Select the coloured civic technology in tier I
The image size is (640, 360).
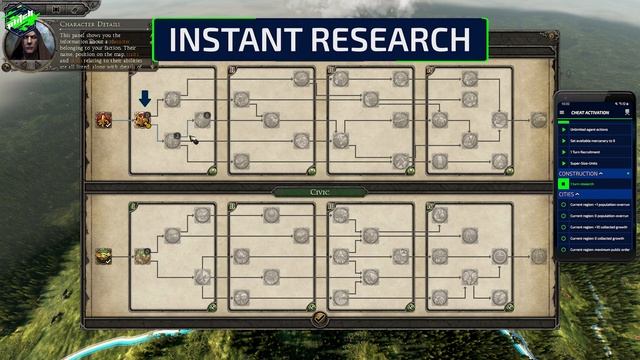pyautogui.click(x=143, y=256)
